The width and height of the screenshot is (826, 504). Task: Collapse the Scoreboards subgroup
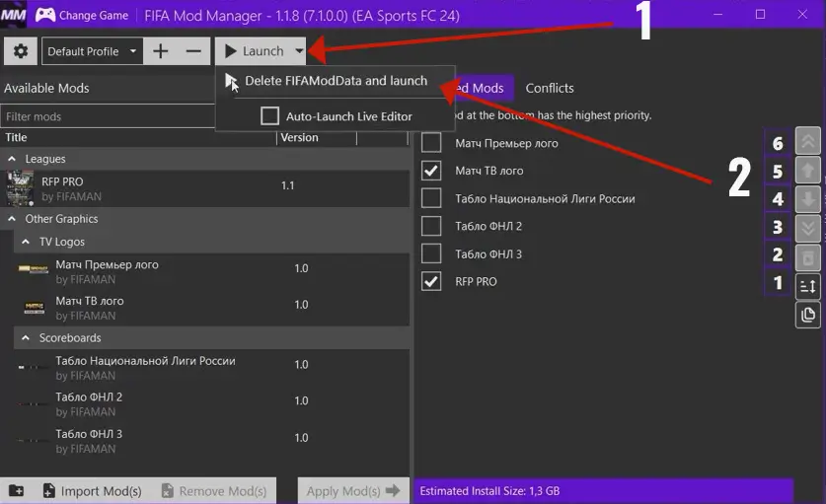26,337
